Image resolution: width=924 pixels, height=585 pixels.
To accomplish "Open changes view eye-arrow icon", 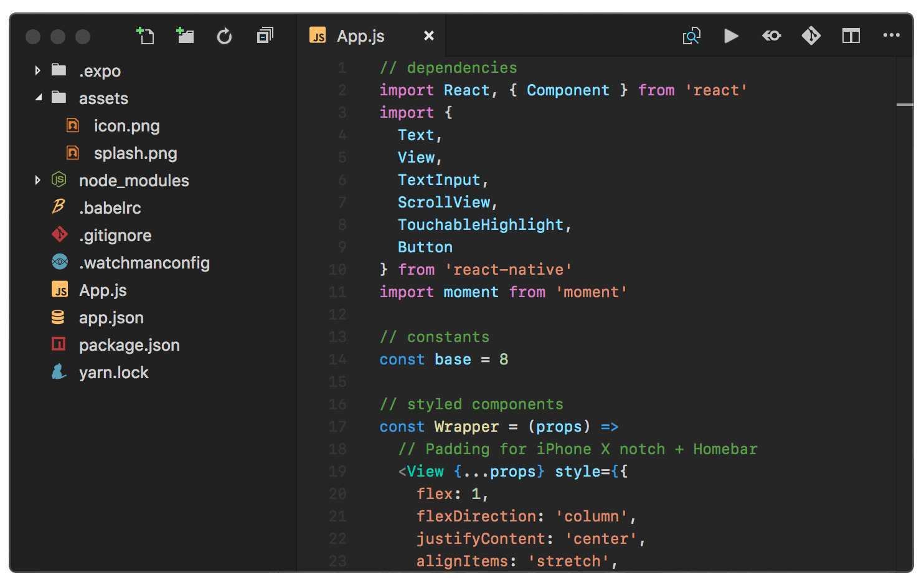I will 771,36.
